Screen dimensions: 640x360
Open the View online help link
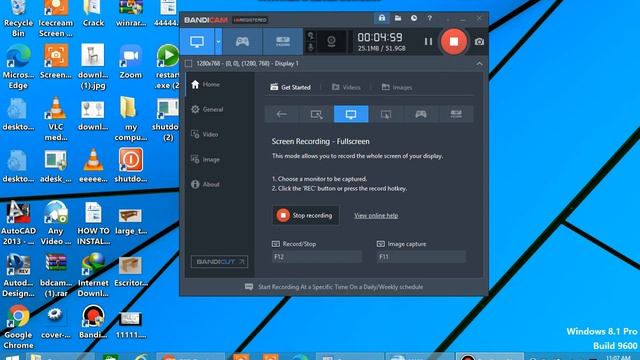(376, 216)
